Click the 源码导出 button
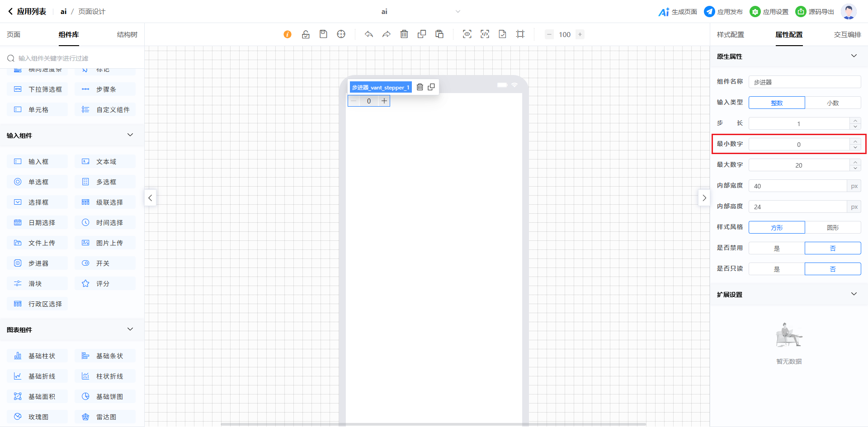Viewport: 868px width, 427px height. click(815, 12)
